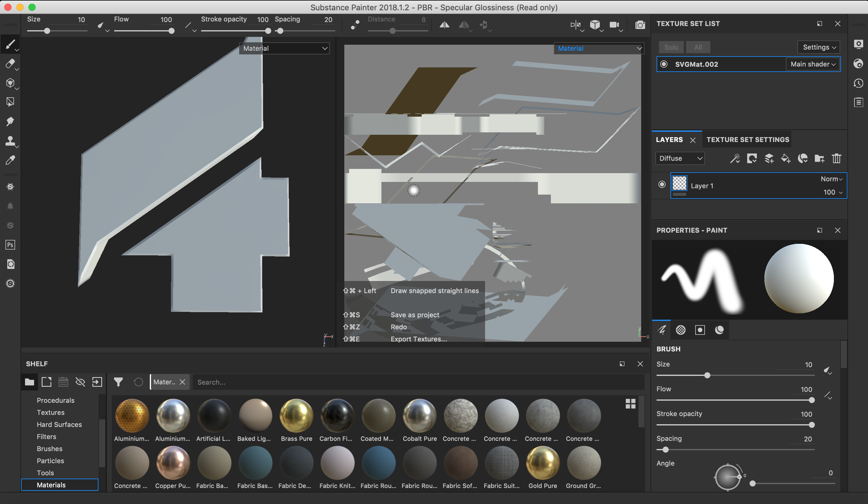Toggle SVGMat.002 texture set visibility

pos(664,64)
